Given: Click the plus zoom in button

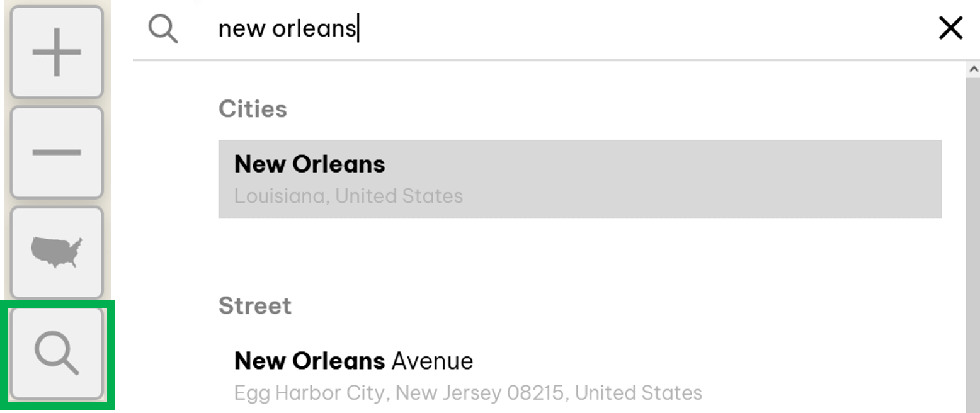Looking at the screenshot, I should [x=57, y=52].
